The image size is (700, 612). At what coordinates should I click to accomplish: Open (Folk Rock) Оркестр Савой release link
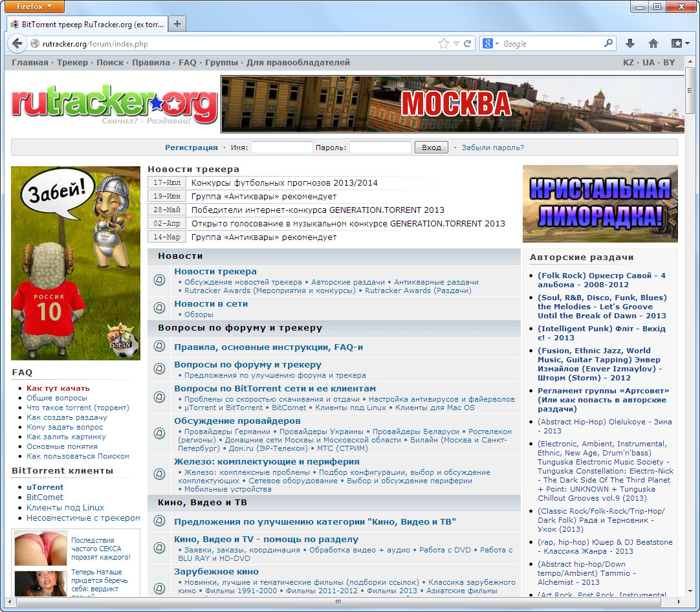coord(601,280)
